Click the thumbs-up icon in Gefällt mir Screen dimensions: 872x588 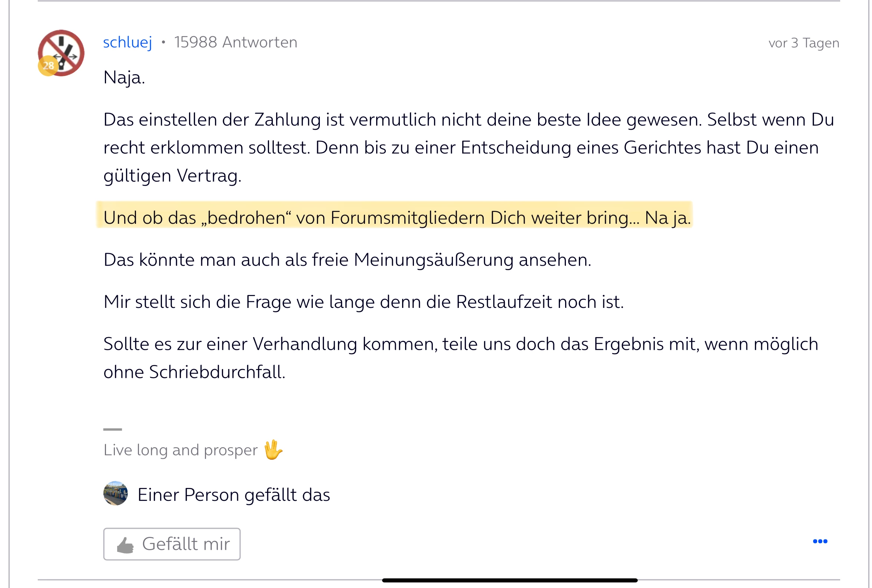pos(125,545)
